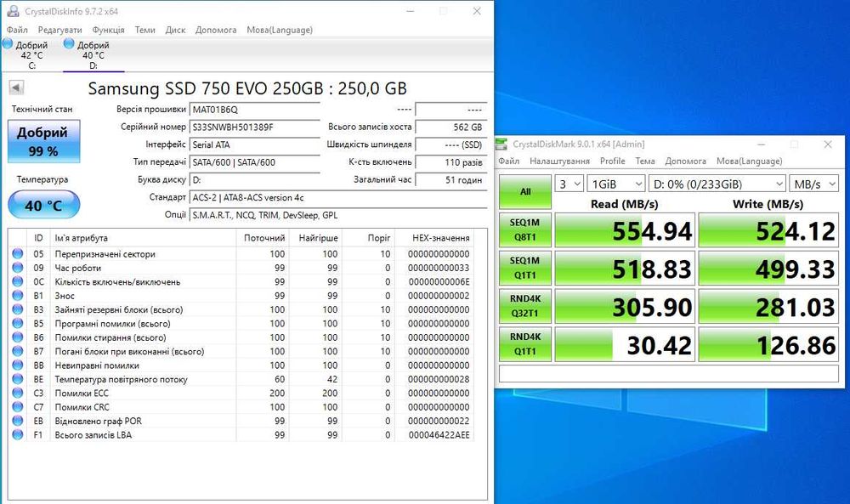Open Допомога menu in CrystalDiskInfo
Viewport: 850px width, 504px height.
[x=216, y=30]
